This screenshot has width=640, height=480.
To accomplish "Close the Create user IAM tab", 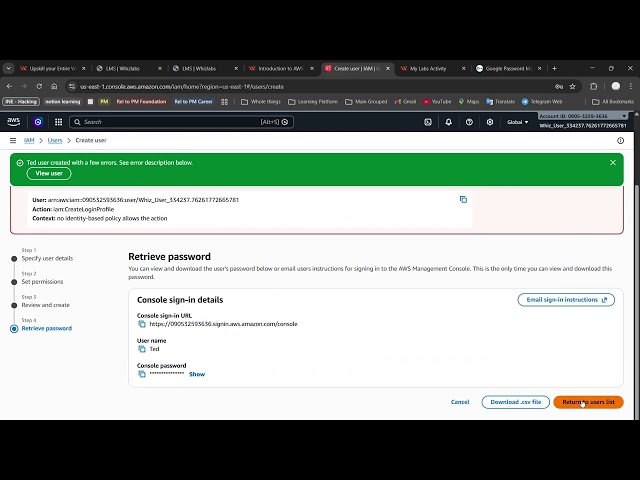I will point(388,69).
